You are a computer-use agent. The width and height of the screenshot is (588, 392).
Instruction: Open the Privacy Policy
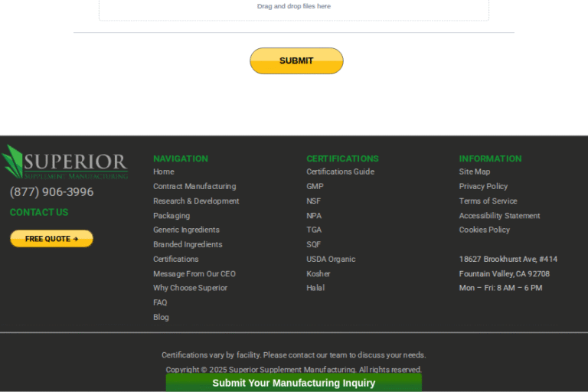click(483, 186)
